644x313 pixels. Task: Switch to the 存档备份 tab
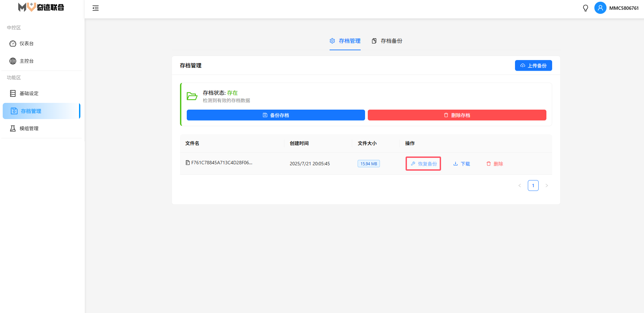click(387, 41)
